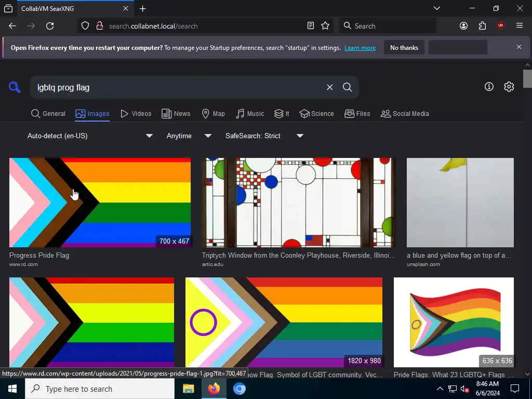Show hidden system tray icons chevron
The width and height of the screenshot is (532, 399).
440,389
